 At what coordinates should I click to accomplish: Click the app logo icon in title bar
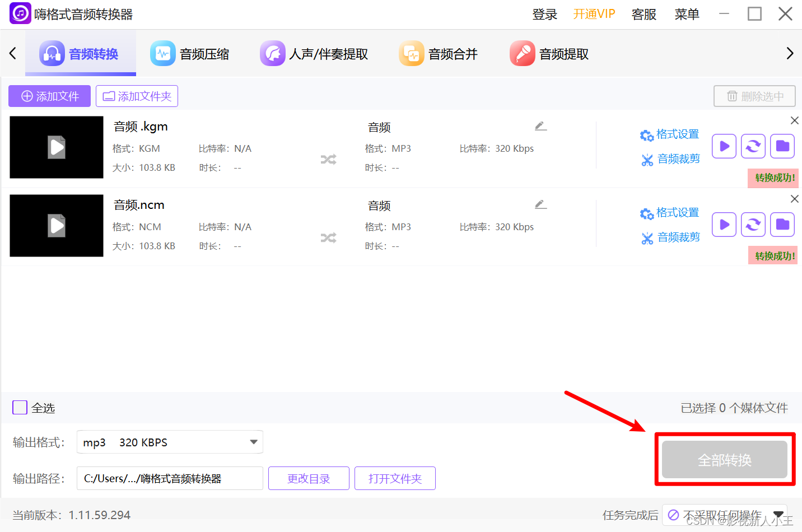tap(20, 13)
